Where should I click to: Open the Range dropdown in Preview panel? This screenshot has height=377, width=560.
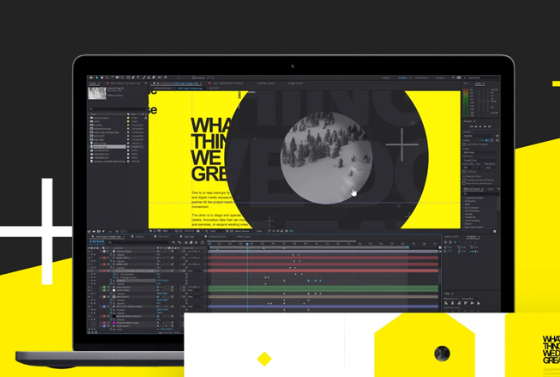[479, 152]
